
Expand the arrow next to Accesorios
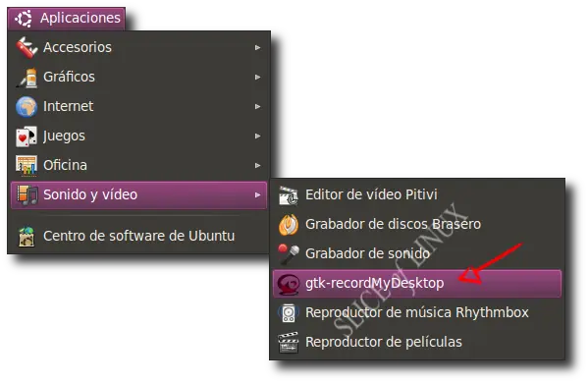257,48
